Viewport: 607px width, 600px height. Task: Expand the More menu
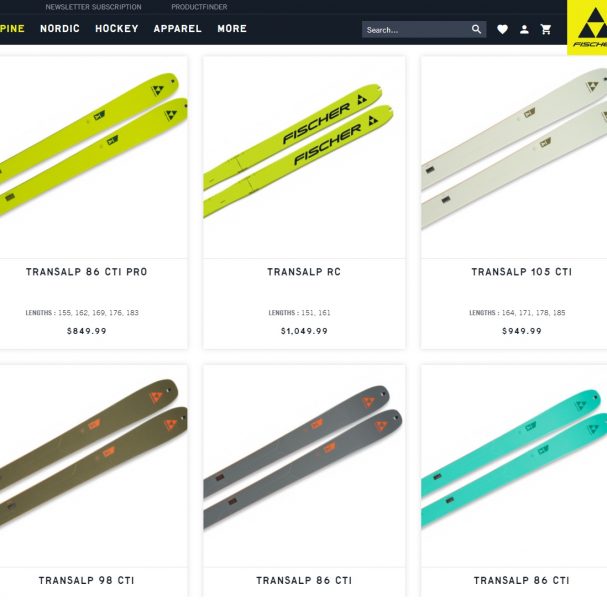tap(232, 29)
